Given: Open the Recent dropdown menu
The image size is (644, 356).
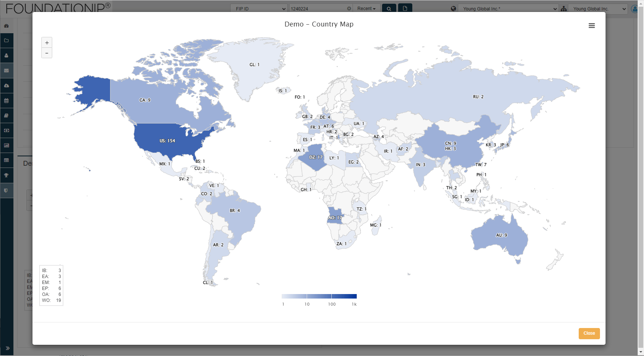Looking at the screenshot, I should pos(366,9).
